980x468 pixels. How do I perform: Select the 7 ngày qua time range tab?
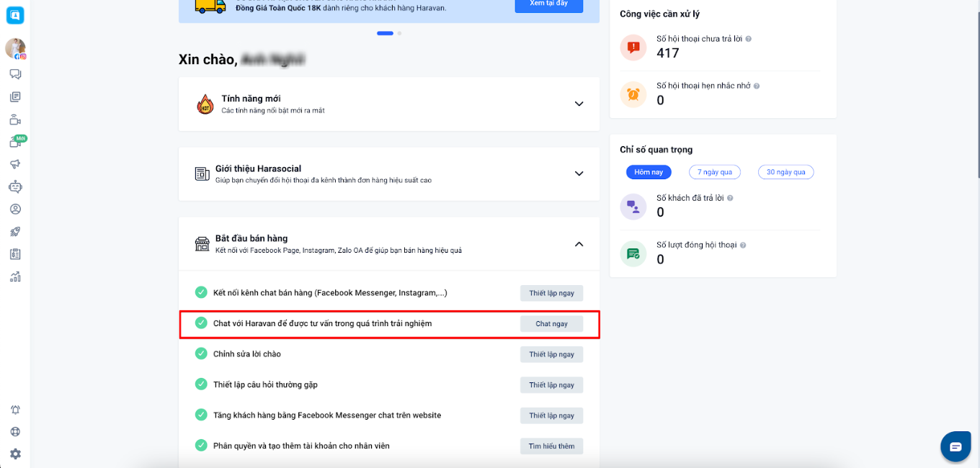(715, 172)
